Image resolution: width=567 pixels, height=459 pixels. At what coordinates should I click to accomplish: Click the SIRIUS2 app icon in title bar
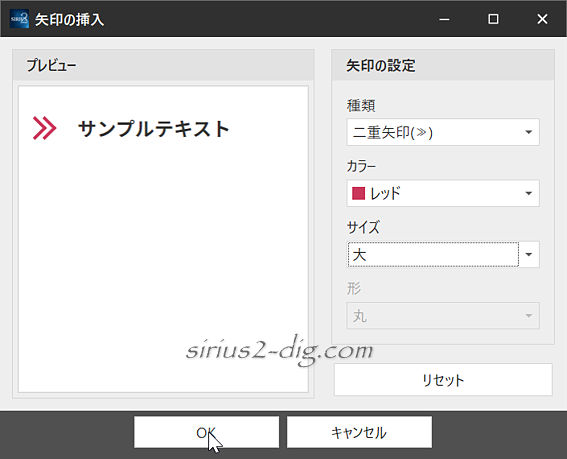pyautogui.click(x=19, y=18)
